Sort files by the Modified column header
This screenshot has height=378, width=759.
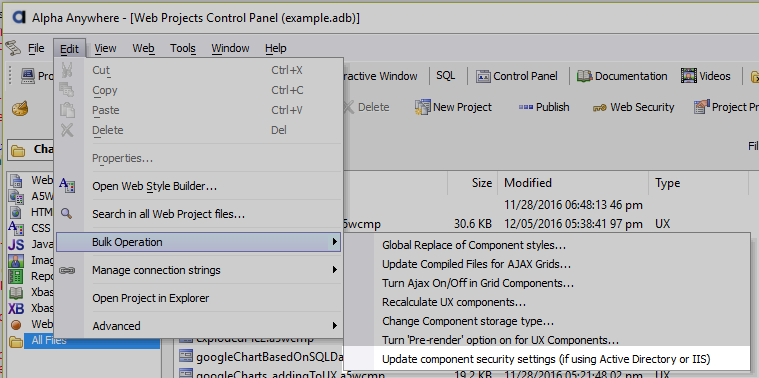(573, 183)
